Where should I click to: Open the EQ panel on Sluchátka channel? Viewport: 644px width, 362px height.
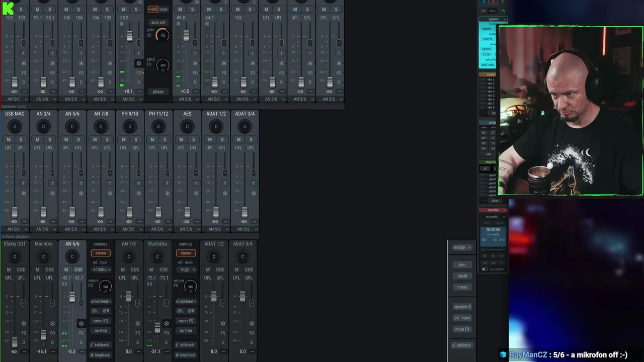(x=167, y=333)
